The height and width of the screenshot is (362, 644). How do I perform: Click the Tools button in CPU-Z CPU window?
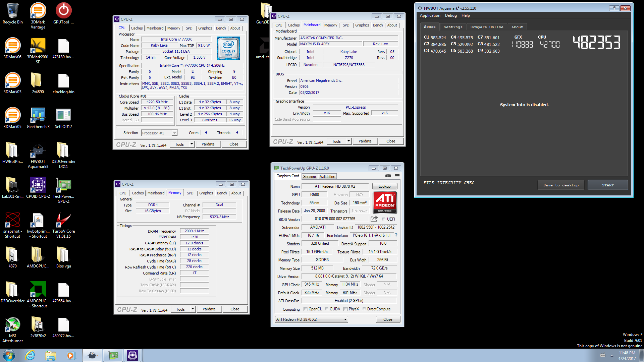click(179, 144)
